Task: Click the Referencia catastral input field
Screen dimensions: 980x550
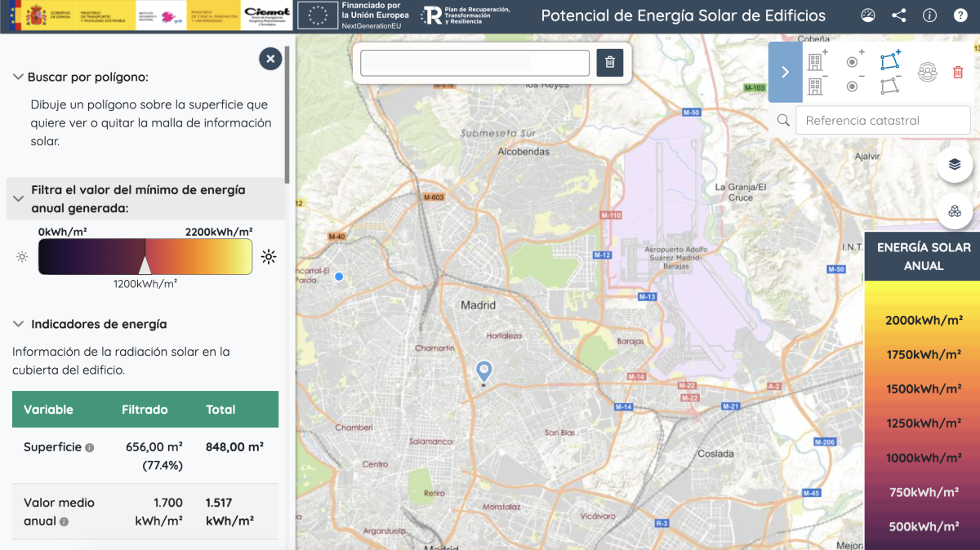Action: (x=883, y=120)
